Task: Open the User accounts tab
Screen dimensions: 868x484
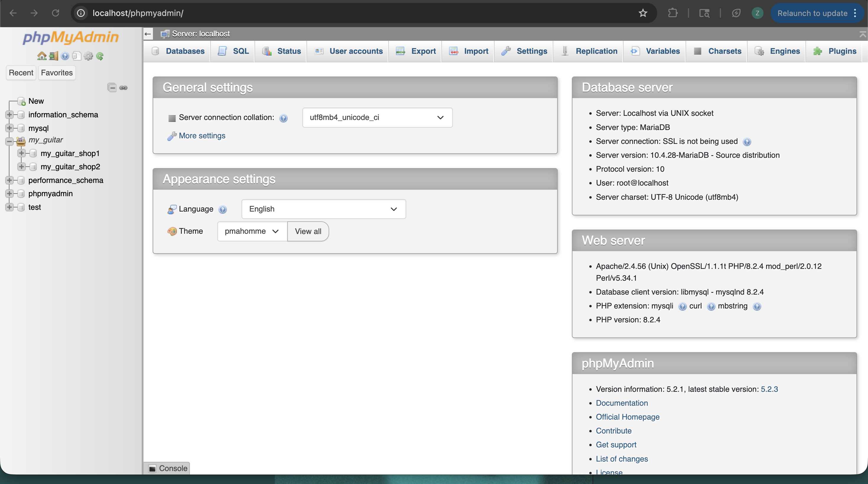Action: point(348,51)
